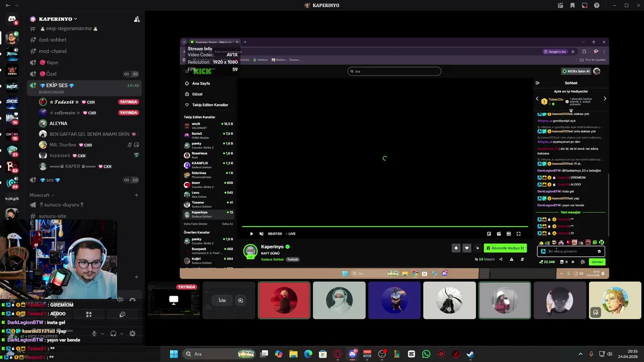Click picture-in-picture icon in streamed Kick player
The image size is (644, 362).
click(x=489, y=234)
